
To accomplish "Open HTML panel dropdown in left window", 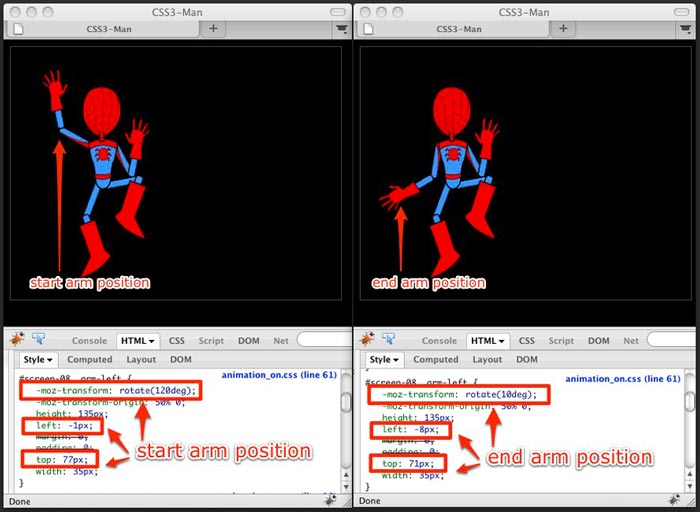I will coord(138,341).
